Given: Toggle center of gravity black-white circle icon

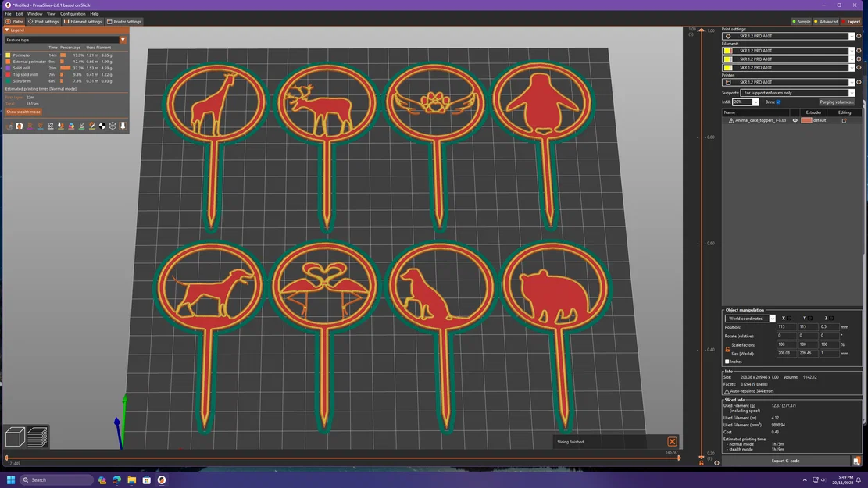Looking at the screenshot, I should (x=102, y=126).
